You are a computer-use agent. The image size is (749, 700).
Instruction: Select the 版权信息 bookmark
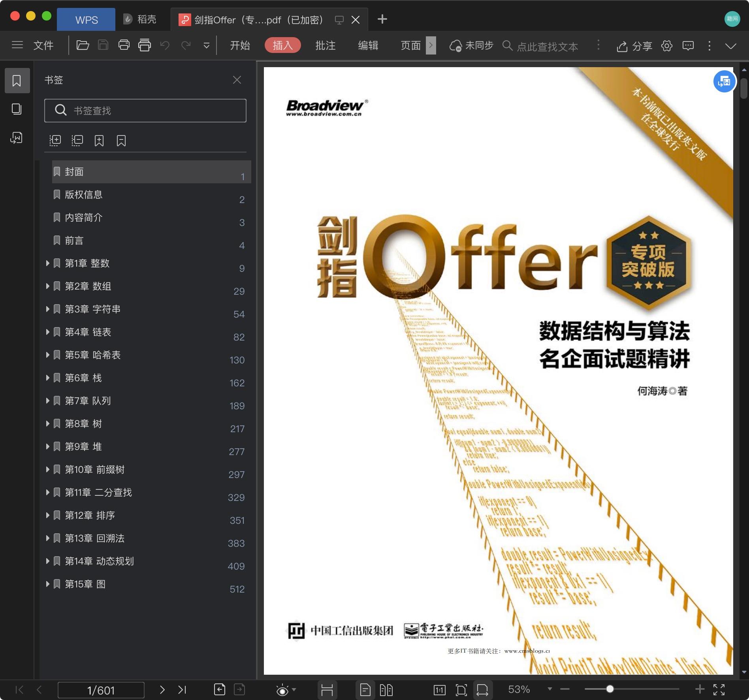[x=152, y=195]
